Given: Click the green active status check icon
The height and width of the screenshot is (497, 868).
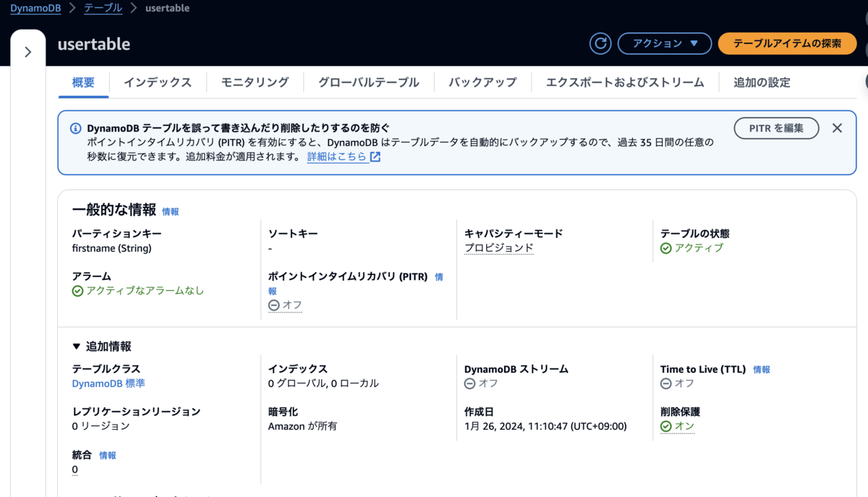Looking at the screenshot, I should tap(666, 248).
